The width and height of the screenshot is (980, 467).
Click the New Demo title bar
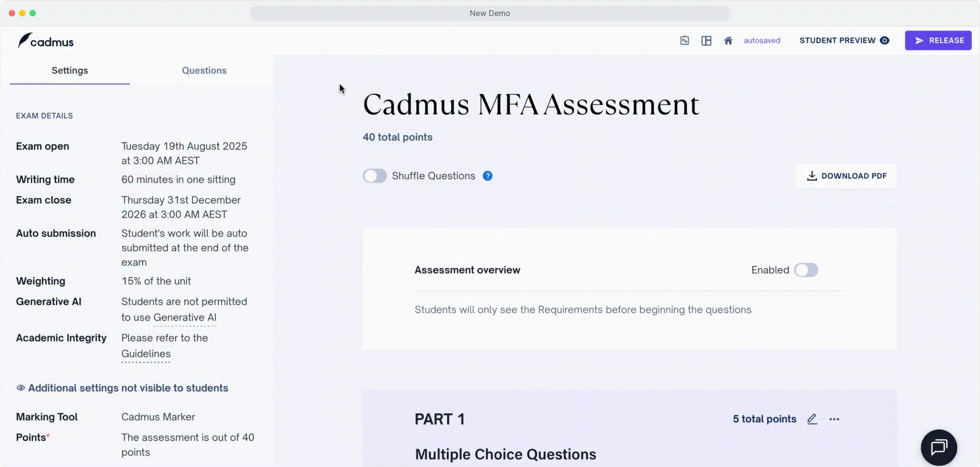(x=490, y=13)
